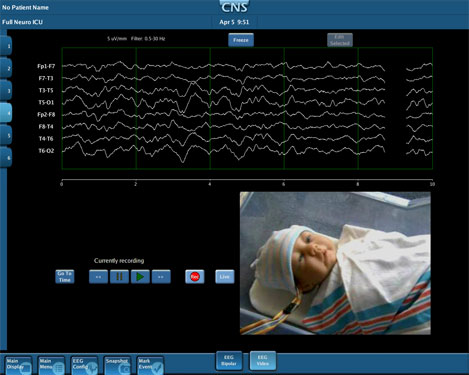Open the Main Menu button
The height and width of the screenshot is (375, 469).
pyautogui.click(x=51, y=366)
